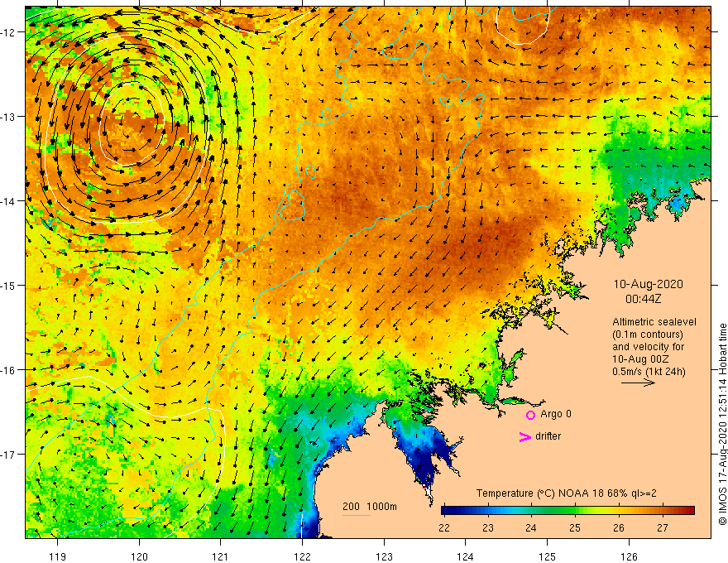Image resolution: width=728 pixels, height=563 pixels.
Task: Click the latitude axis label '-14'
Action: (x=8, y=201)
